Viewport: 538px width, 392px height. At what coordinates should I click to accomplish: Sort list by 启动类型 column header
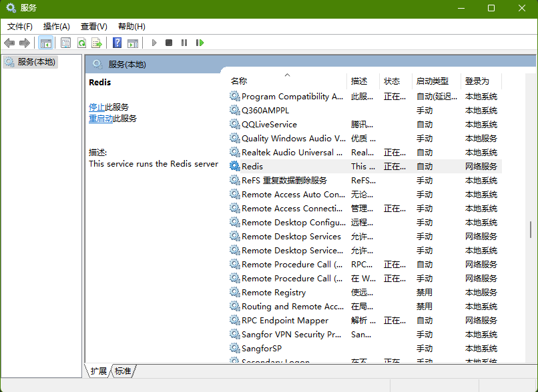[432, 81]
